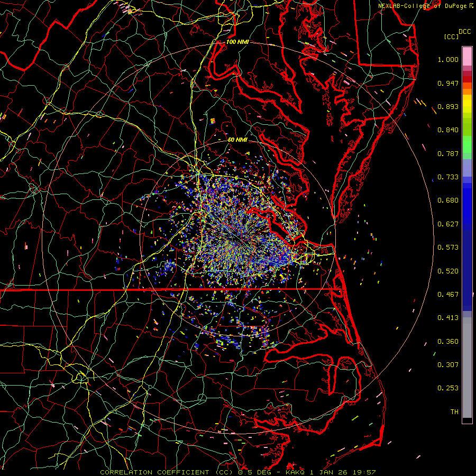Click the 0.627 legend value
This screenshot has width=476, height=476.
tap(448, 224)
